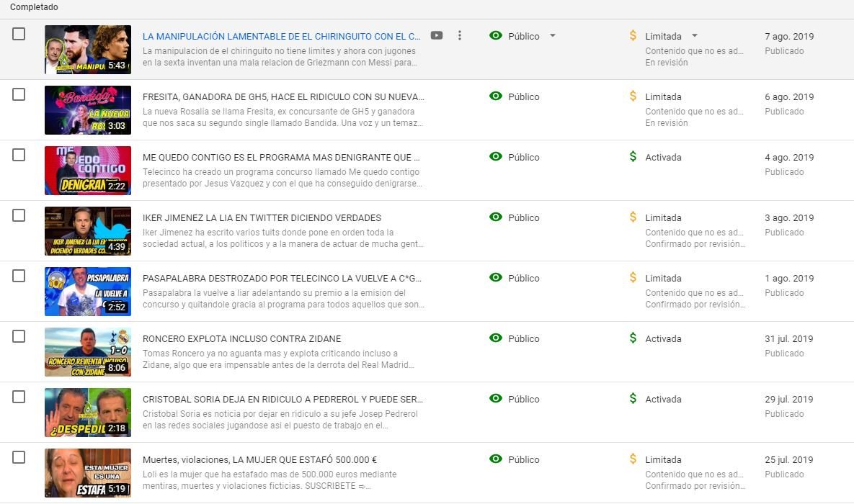The image size is (854, 504).
Task: Click yellow dollar icon for Fresita video
Action: (633, 96)
